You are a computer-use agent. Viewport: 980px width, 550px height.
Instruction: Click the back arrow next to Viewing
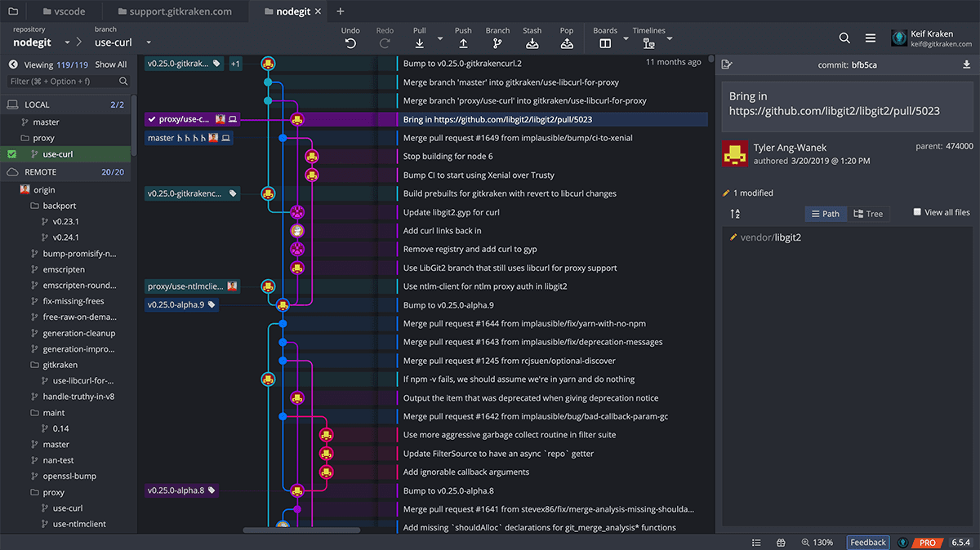[13, 64]
